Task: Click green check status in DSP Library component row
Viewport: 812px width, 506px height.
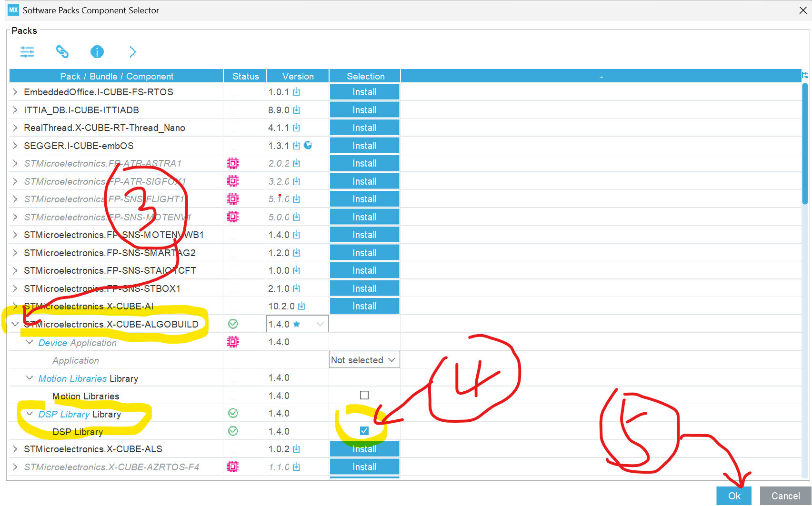Action: coord(233,431)
